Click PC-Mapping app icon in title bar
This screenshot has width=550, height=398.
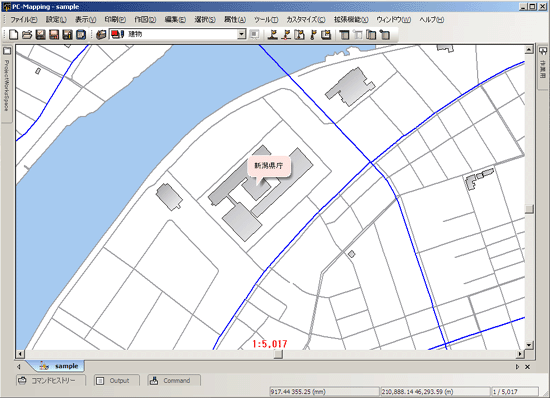[x=6, y=7]
